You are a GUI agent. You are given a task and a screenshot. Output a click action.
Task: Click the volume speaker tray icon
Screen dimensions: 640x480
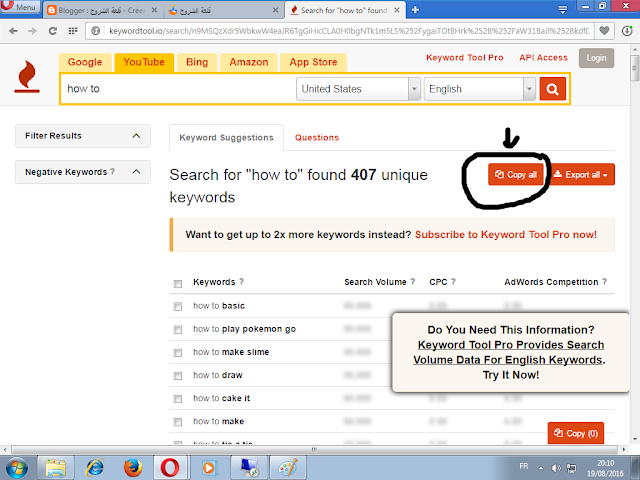[x=556, y=468]
